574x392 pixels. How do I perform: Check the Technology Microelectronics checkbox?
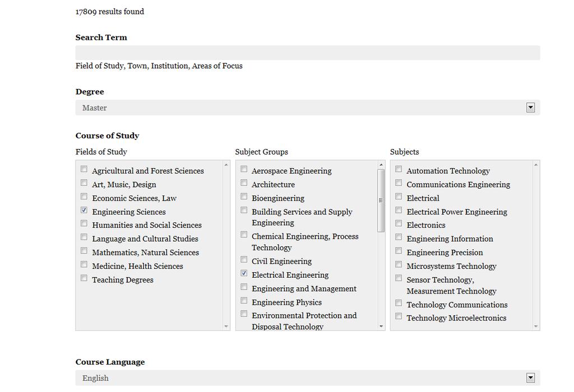coord(399,316)
